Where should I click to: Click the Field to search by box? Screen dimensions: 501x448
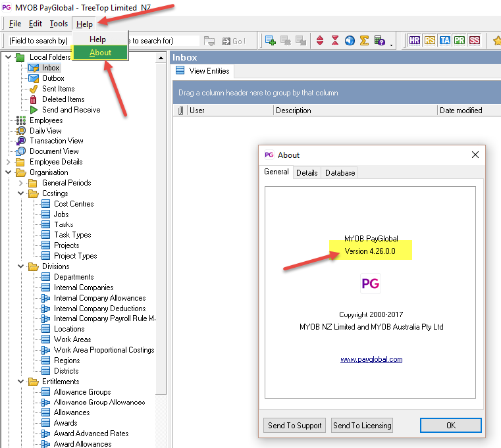click(x=39, y=41)
